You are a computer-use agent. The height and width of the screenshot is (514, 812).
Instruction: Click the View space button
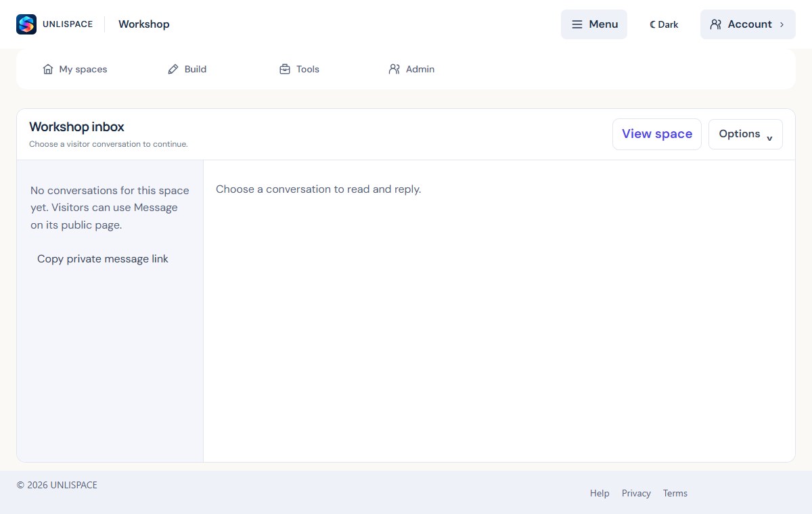[657, 134]
